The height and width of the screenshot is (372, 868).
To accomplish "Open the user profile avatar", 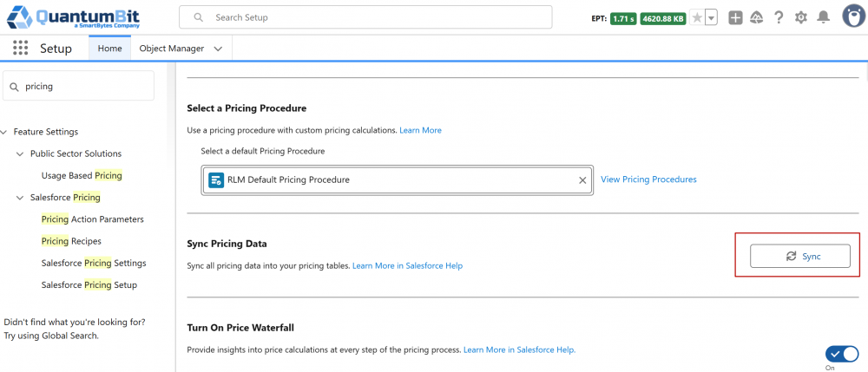I will click(x=853, y=16).
